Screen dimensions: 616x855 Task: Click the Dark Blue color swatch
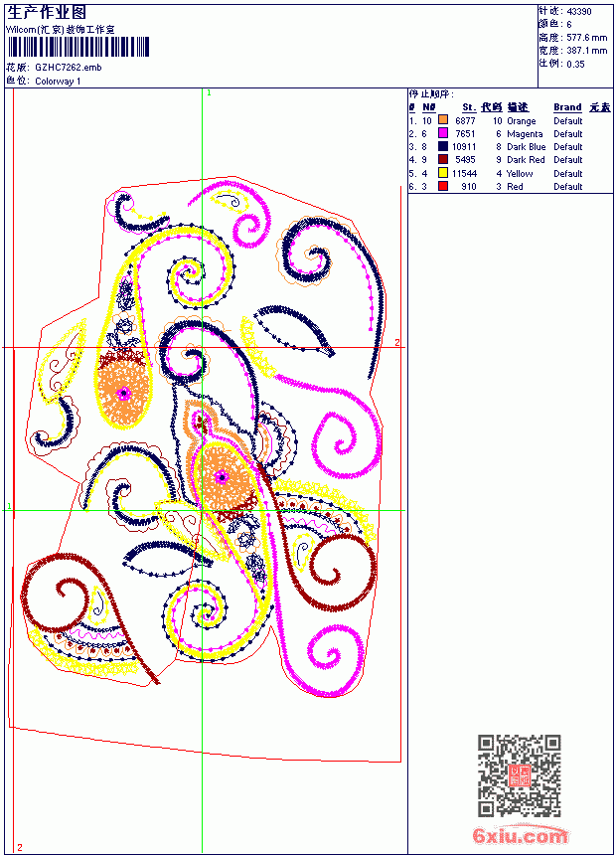point(443,147)
